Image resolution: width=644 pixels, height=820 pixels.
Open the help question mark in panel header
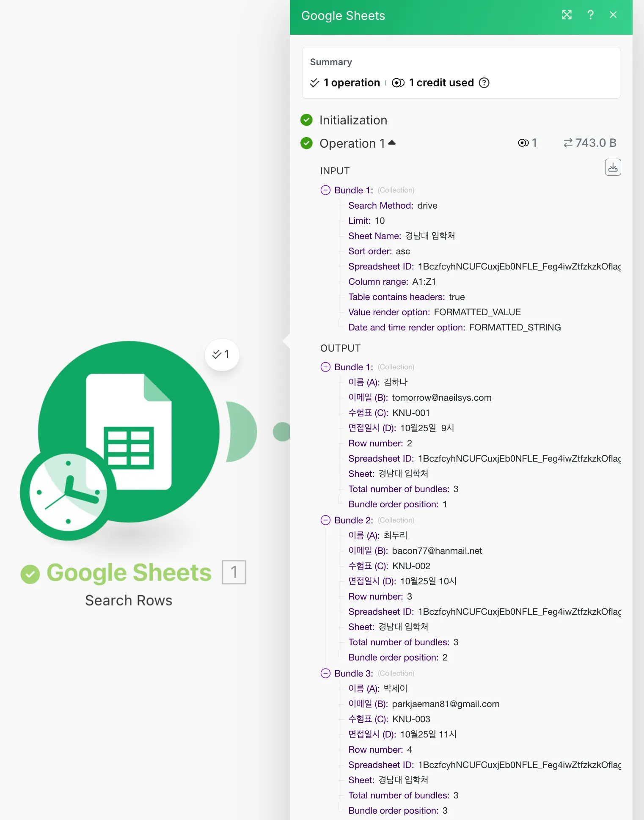[x=590, y=15]
